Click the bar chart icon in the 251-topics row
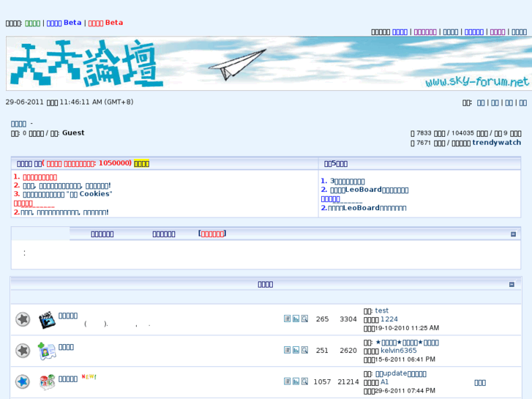Screen dimensions: 532x399 click(x=296, y=350)
